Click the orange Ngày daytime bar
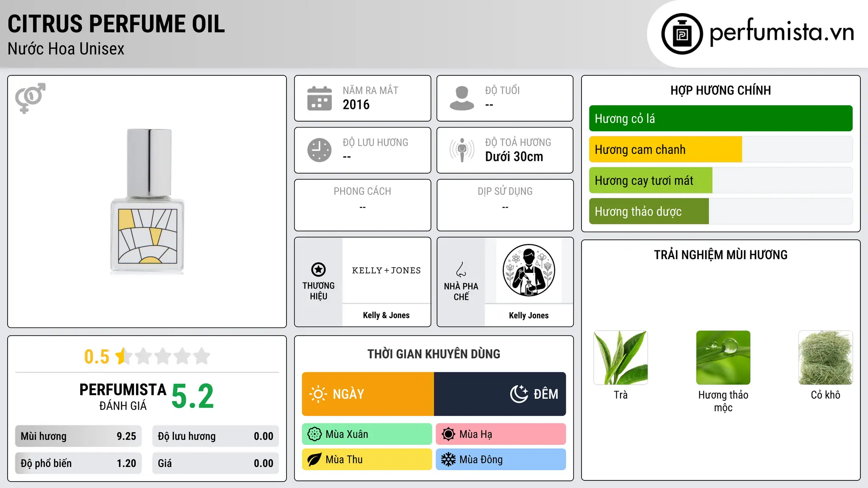Image resolution: width=868 pixels, height=488 pixels. click(x=368, y=394)
